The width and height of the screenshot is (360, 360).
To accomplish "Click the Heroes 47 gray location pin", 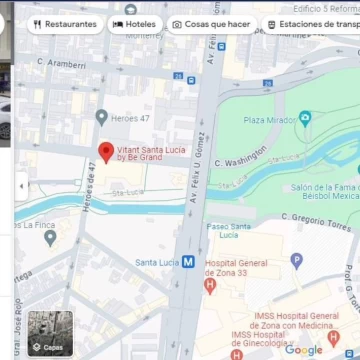I will click(x=102, y=118).
